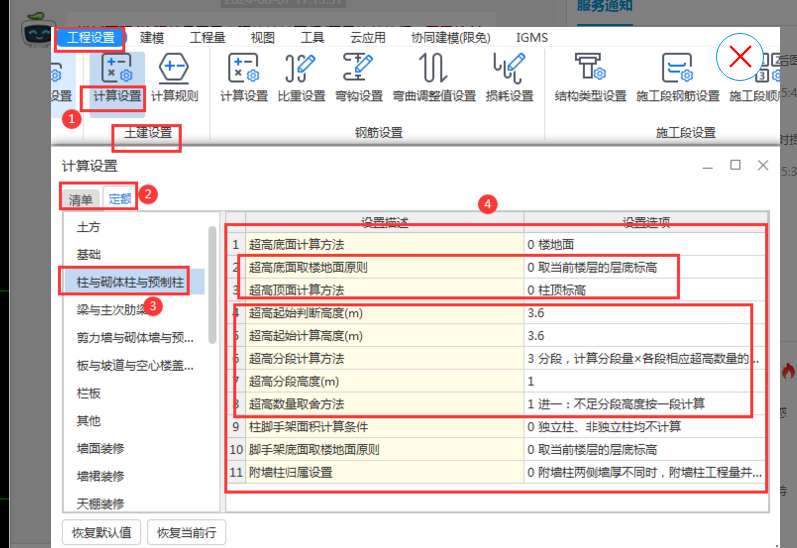Select 土方 in the category list
Screen dimensions: 797x548
coord(88,227)
